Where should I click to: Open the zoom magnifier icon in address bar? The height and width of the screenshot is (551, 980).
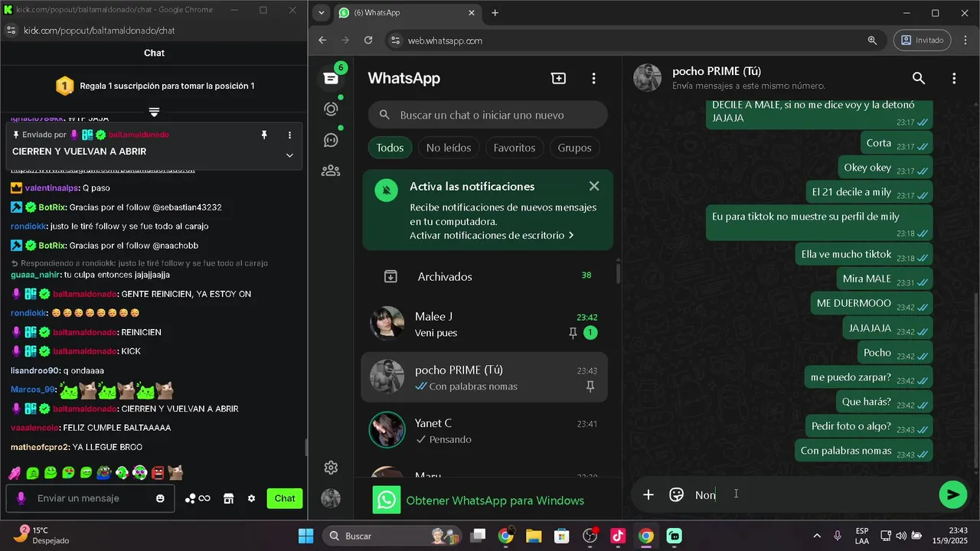coord(872,41)
